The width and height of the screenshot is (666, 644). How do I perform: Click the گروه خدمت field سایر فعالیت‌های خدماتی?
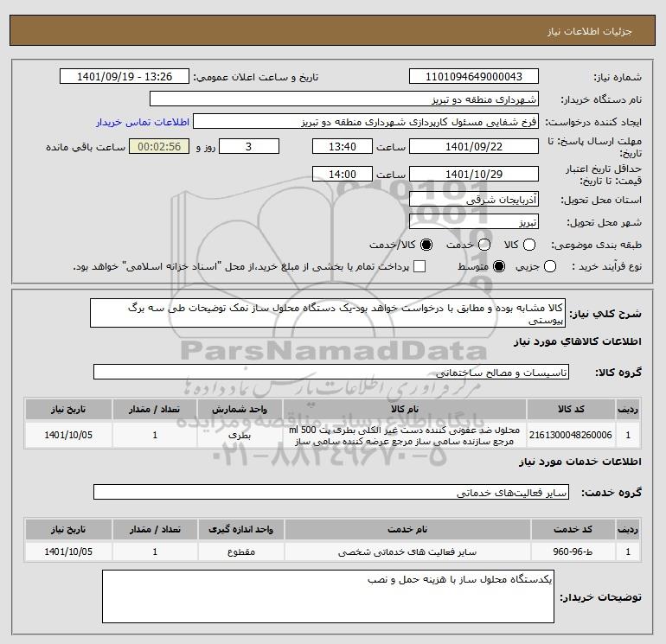click(331, 492)
